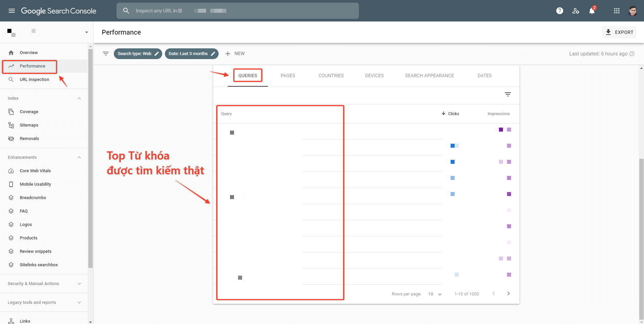Go to the previous results page
This screenshot has height=324, width=644.
click(x=494, y=293)
